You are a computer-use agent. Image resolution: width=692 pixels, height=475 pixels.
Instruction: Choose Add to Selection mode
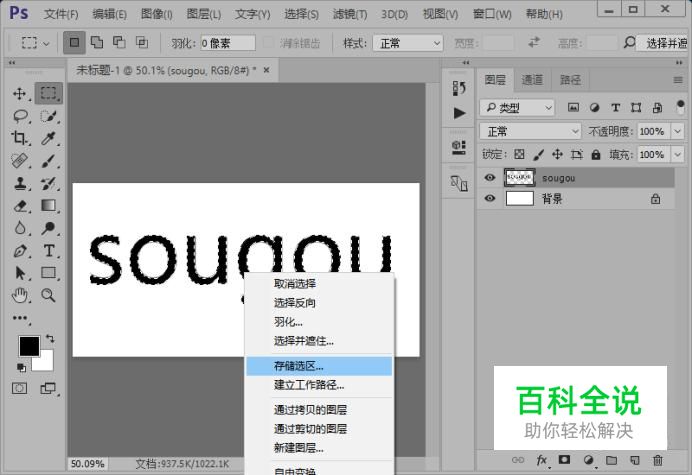coord(97,43)
